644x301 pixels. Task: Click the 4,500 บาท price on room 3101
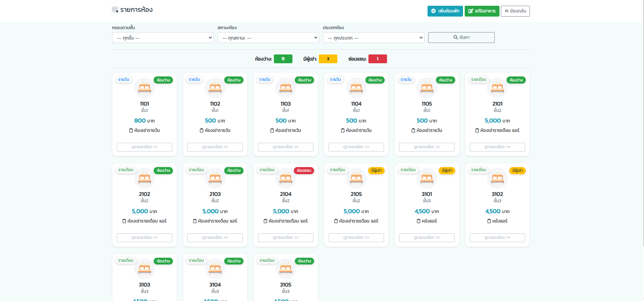point(427,211)
